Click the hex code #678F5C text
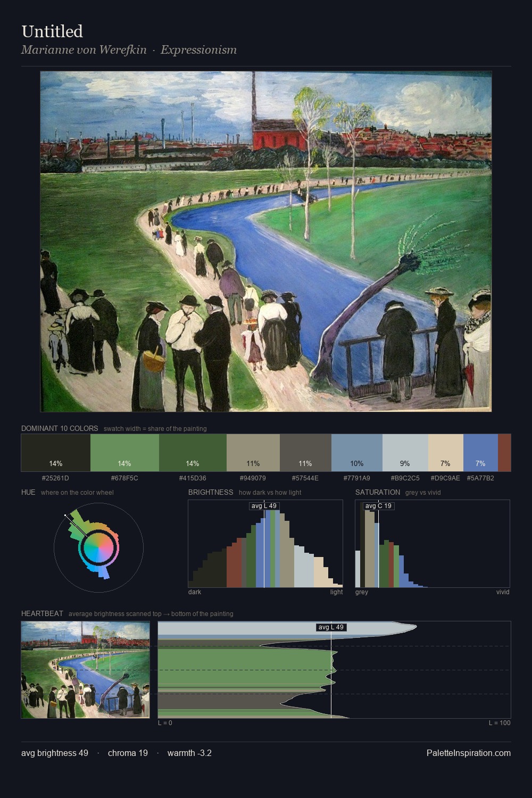532x798 pixels. [124, 478]
